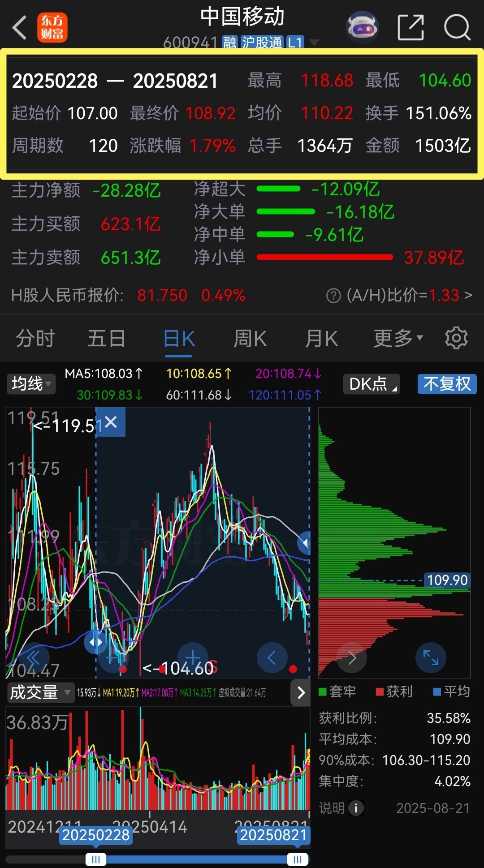This screenshot has height=868, width=484.
Task: Open A/H比价 detail arrow
Action: tap(468, 295)
